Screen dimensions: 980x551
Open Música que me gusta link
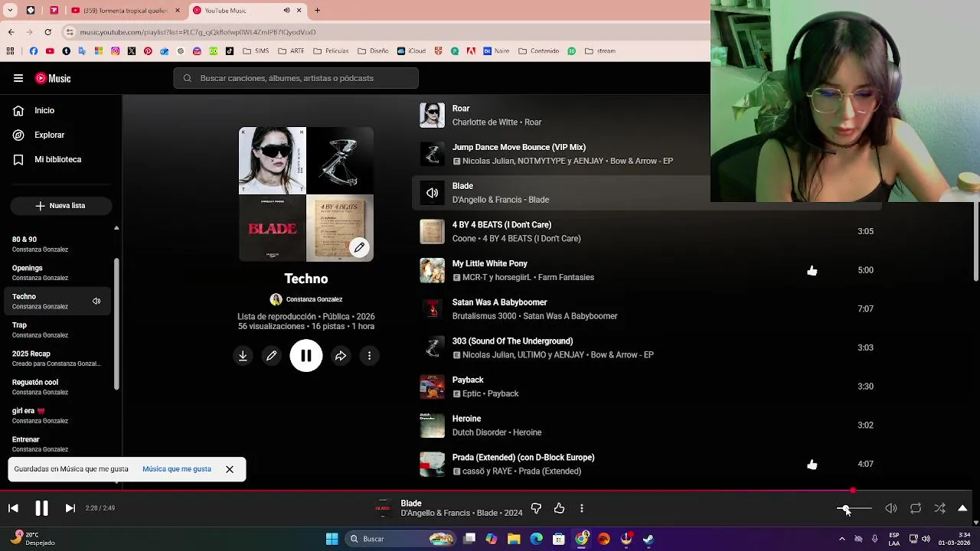(x=177, y=469)
